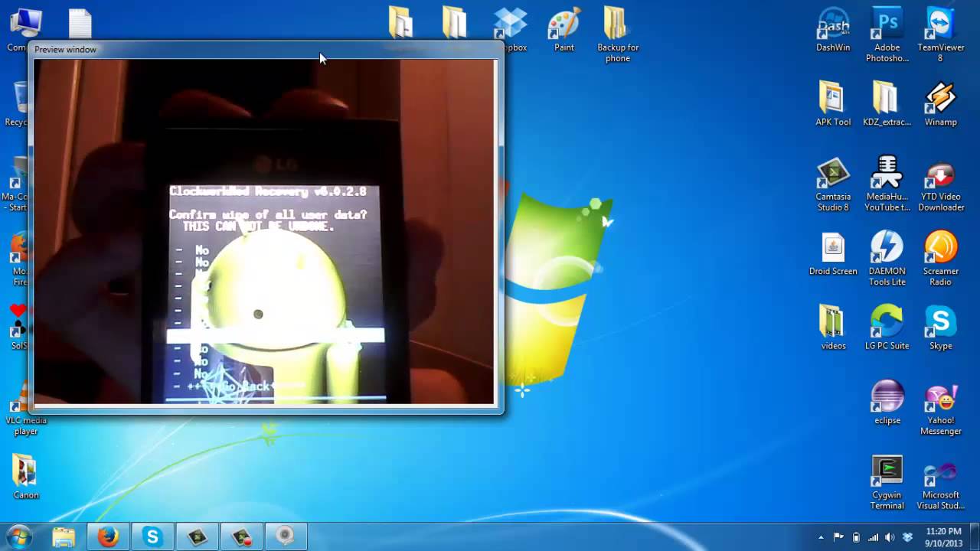The image size is (980, 551).
Task: Click the Windows Start button
Action: (x=18, y=536)
